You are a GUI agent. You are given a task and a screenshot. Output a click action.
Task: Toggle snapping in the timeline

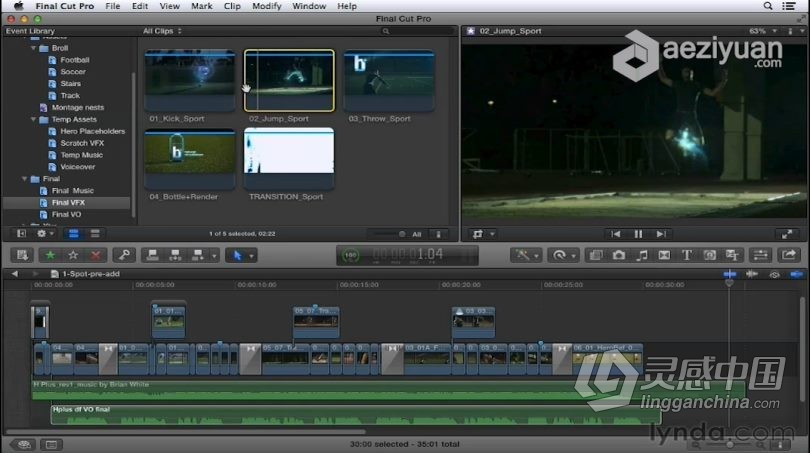pos(796,274)
